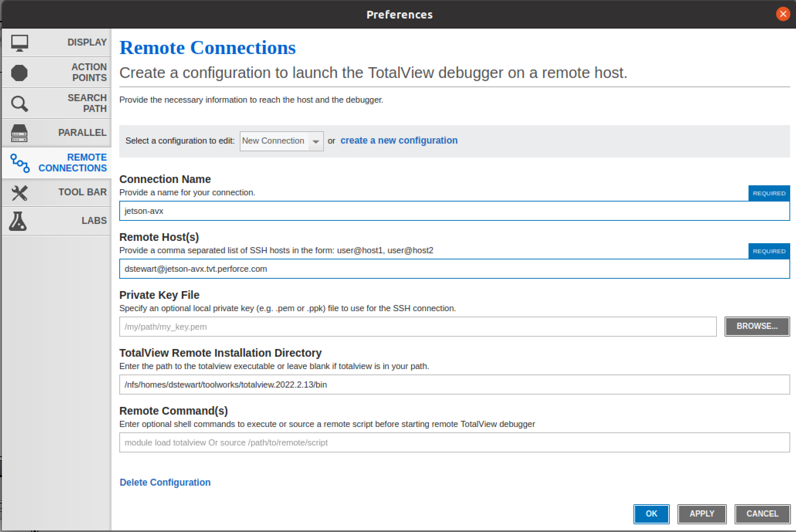Focus the Private Key File path field
Screen dimensions: 796x532
418,327
